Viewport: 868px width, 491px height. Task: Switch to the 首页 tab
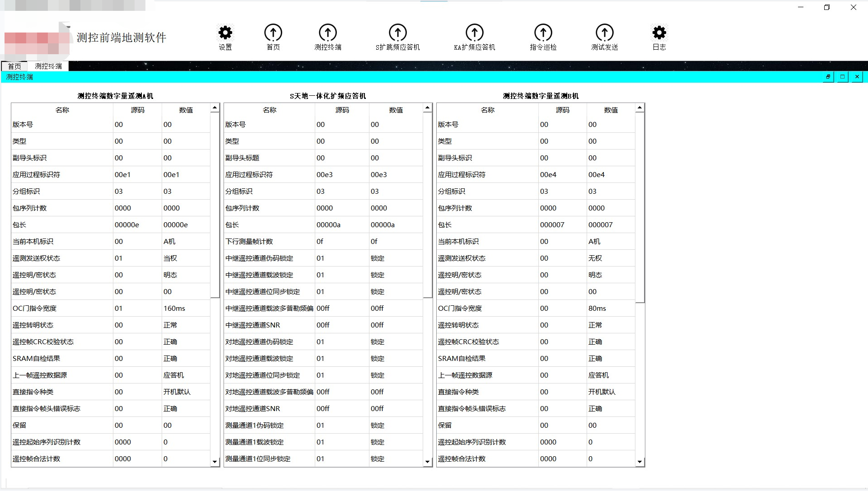(14, 66)
